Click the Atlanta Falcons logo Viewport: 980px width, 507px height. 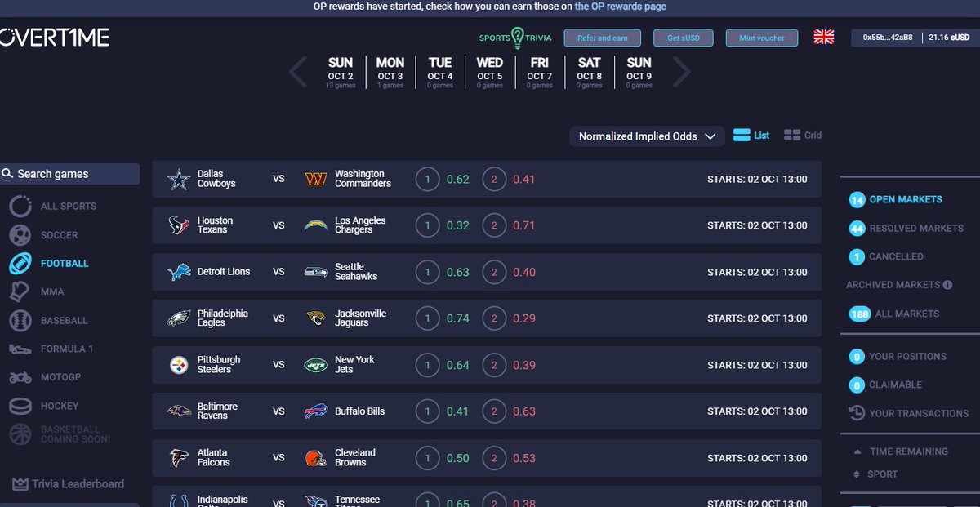pos(179,458)
